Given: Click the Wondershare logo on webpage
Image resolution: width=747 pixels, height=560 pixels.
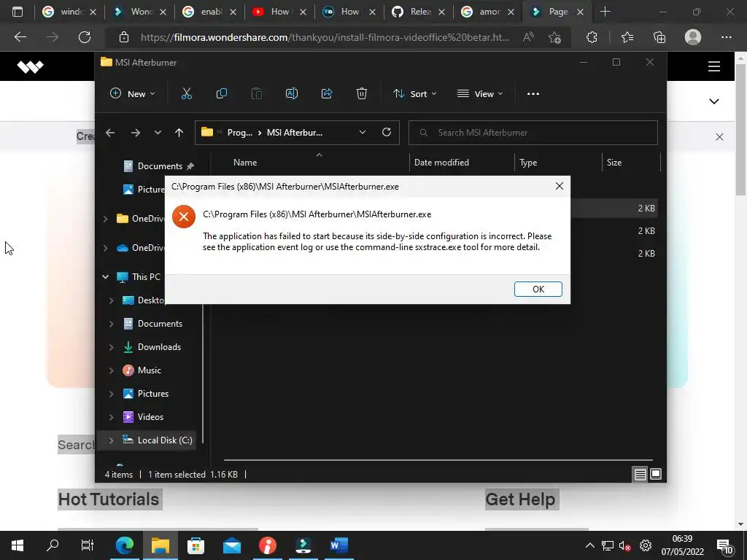Looking at the screenshot, I should [x=30, y=66].
